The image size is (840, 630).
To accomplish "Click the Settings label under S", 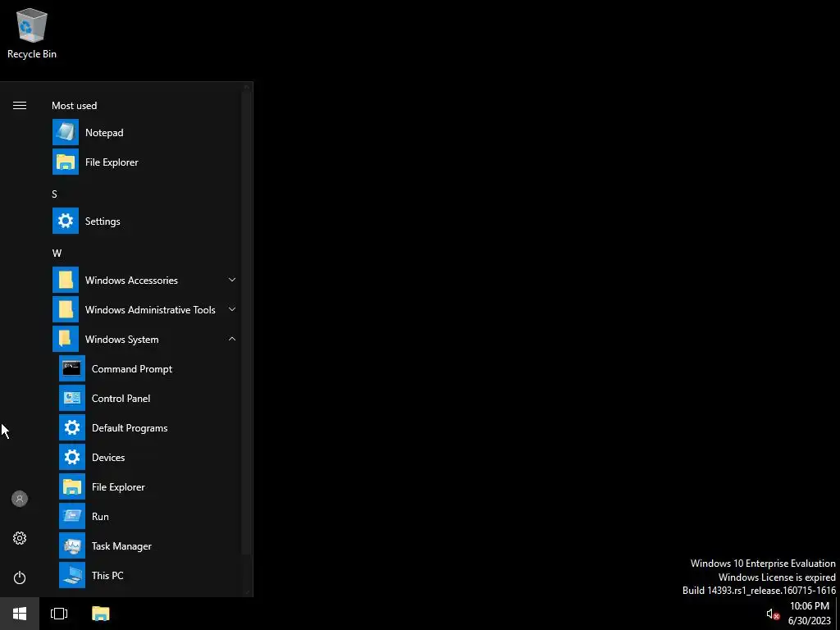I will pos(103,221).
